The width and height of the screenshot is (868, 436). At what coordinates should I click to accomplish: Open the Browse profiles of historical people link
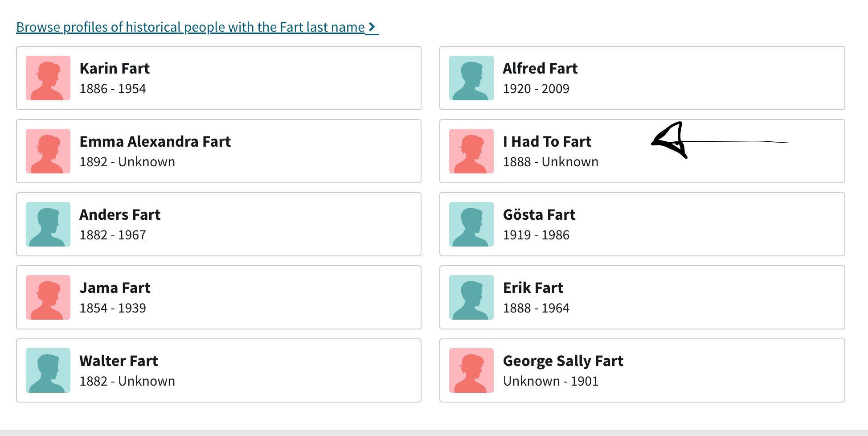tap(190, 27)
